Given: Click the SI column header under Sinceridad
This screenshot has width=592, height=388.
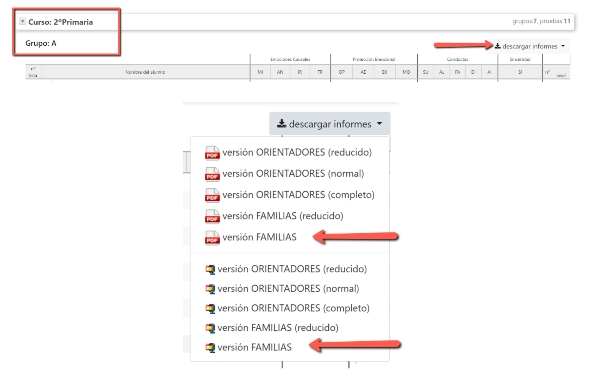Looking at the screenshot, I should pyautogui.click(x=520, y=72).
